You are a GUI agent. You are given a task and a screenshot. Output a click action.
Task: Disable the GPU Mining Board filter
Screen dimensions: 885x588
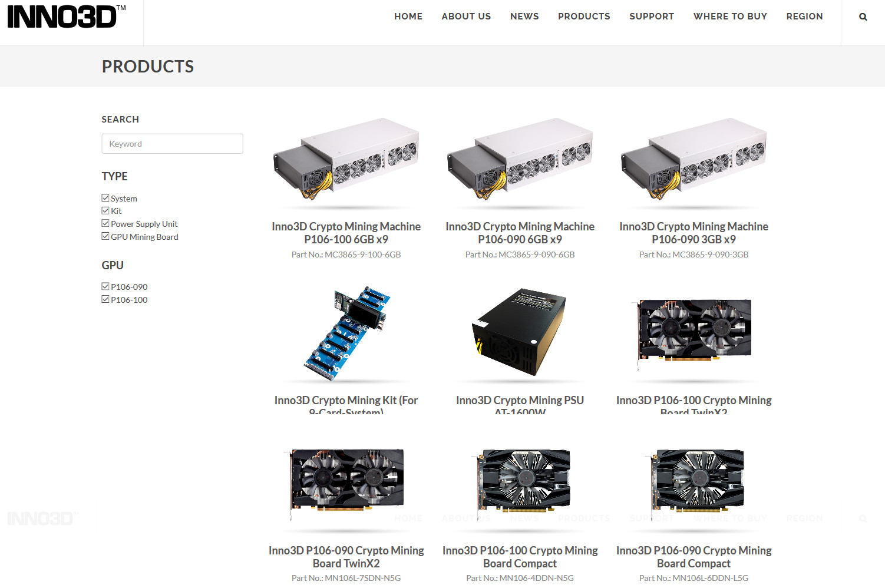click(105, 236)
